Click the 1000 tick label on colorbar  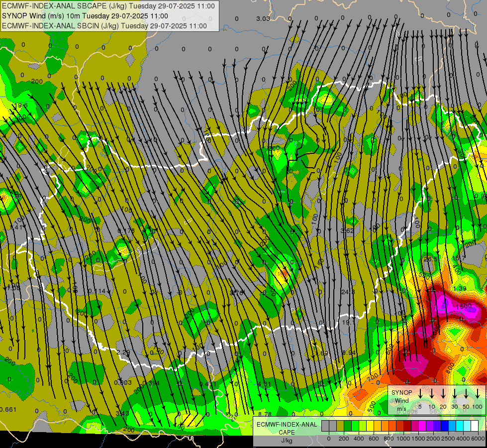[403, 439]
